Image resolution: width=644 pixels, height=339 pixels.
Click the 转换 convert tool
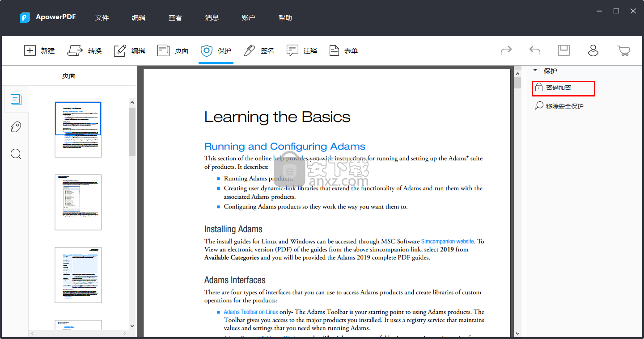(x=85, y=50)
